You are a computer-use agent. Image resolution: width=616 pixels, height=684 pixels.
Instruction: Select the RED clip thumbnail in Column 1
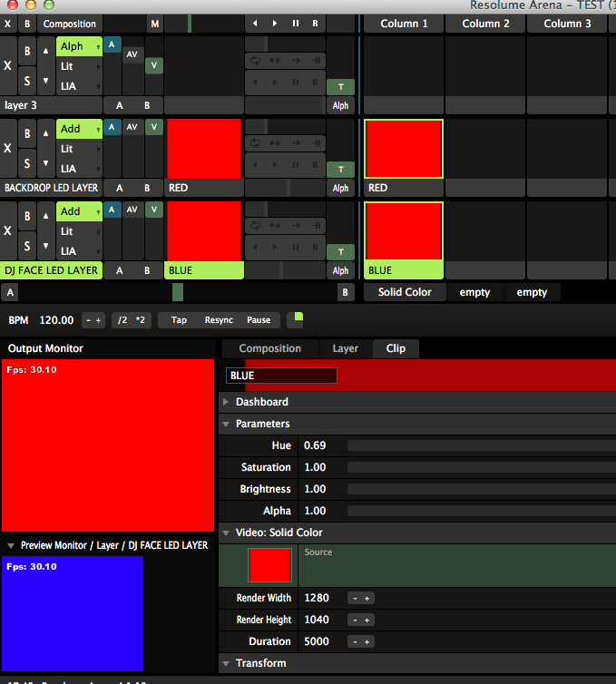click(x=403, y=149)
